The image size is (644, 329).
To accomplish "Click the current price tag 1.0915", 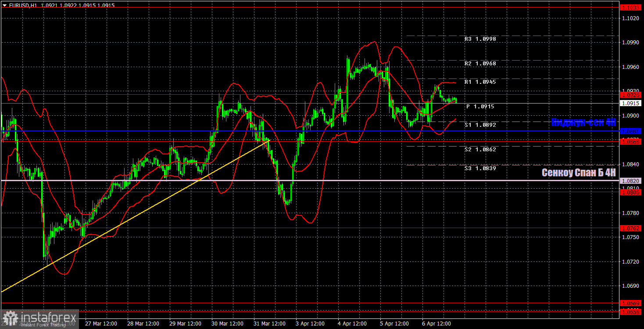I will (x=631, y=103).
